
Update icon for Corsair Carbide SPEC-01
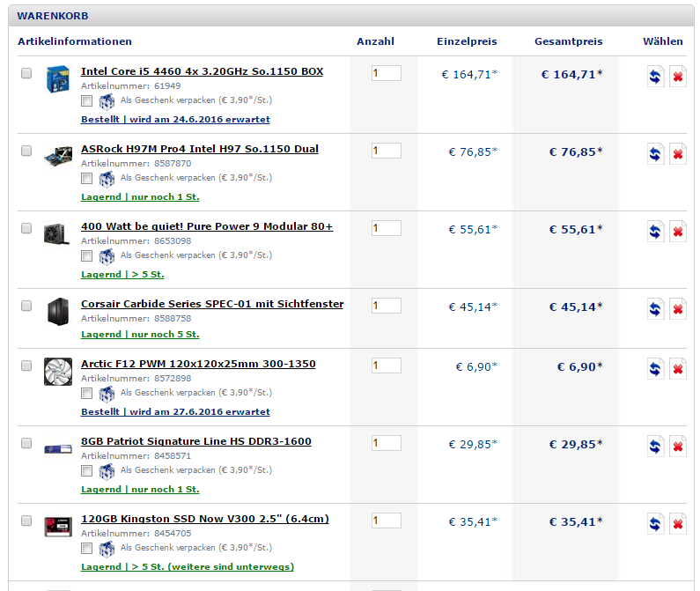point(655,308)
